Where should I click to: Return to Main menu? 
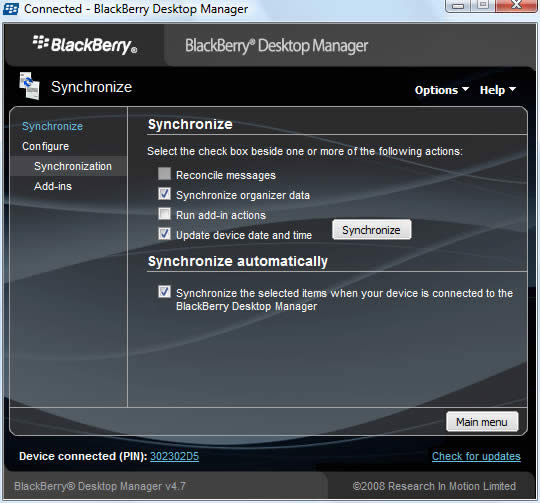[x=482, y=422]
